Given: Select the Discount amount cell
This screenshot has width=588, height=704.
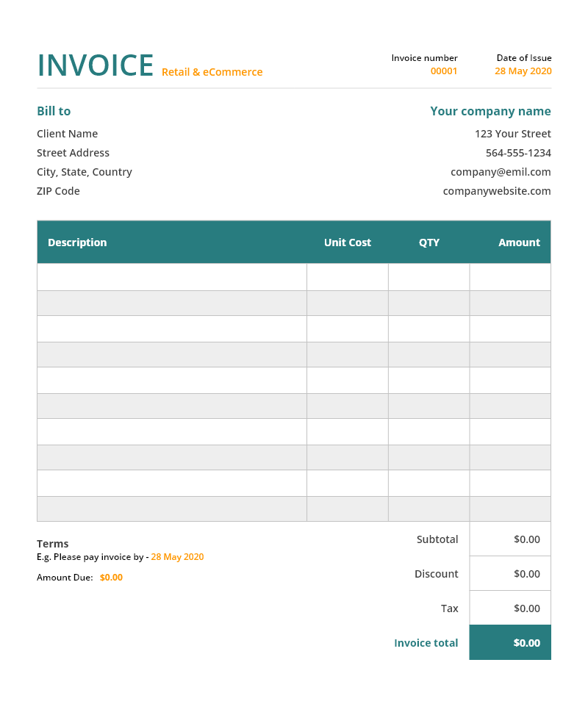Looking at the screenshot, I should (x=511, y=574).
